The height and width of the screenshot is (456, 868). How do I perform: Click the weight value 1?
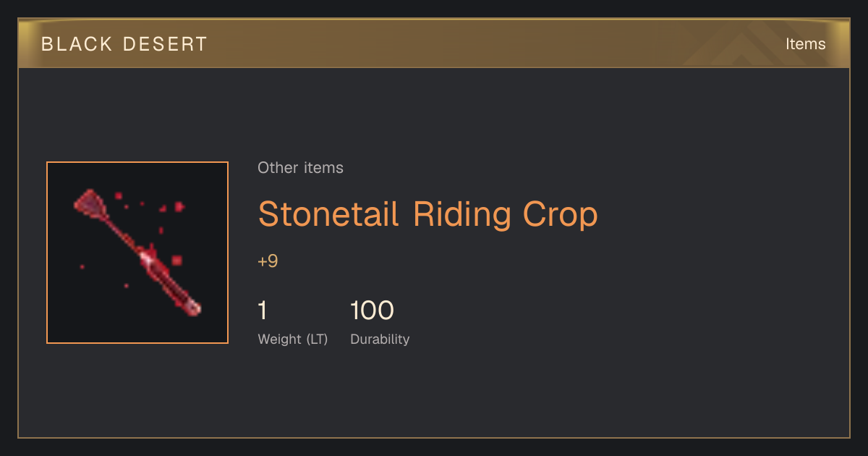(263, 311)
